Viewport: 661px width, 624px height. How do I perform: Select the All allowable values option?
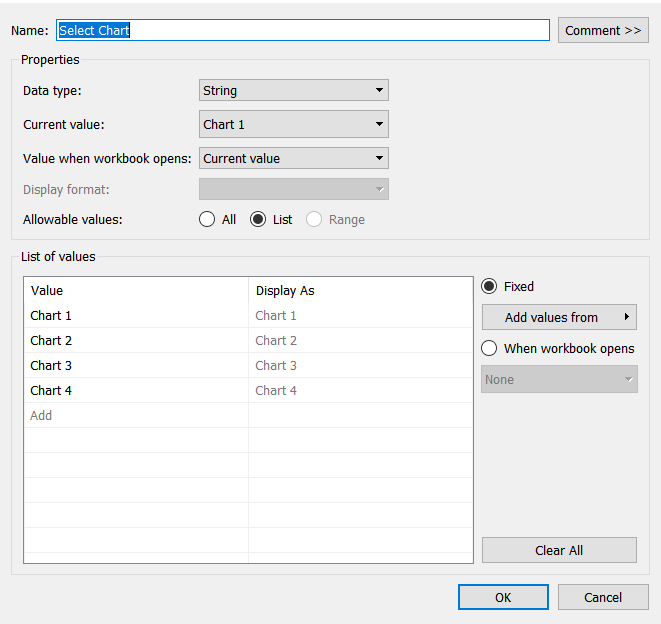coord(208,219)
